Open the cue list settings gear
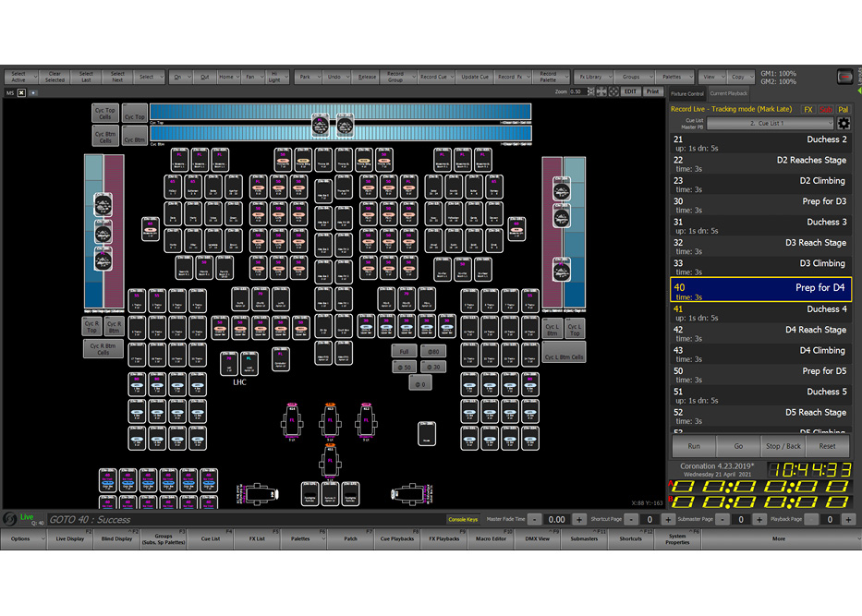 [843, 123]
